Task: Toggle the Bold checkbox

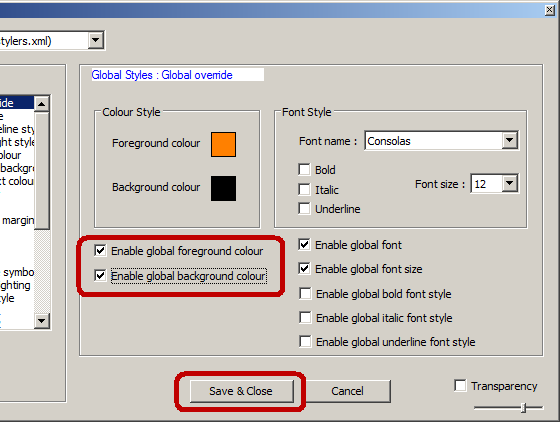Action: pos(304,169)
